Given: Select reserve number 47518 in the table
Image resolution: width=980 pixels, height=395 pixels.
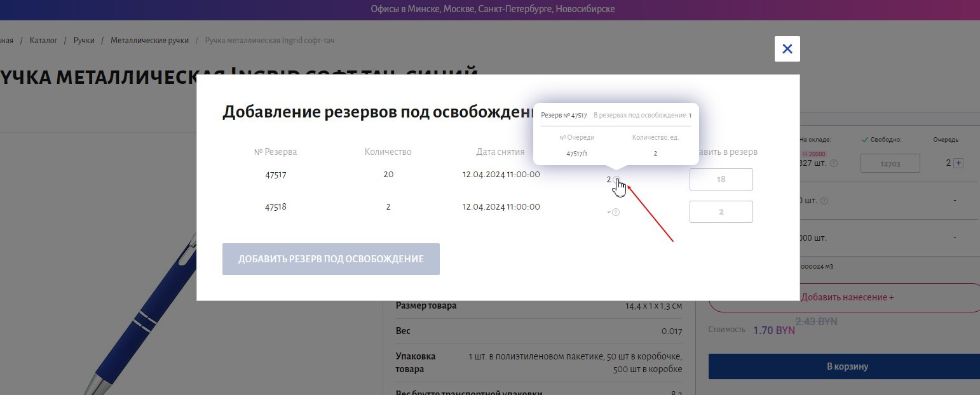Looking at the screenshot, I should coord(275,207).
